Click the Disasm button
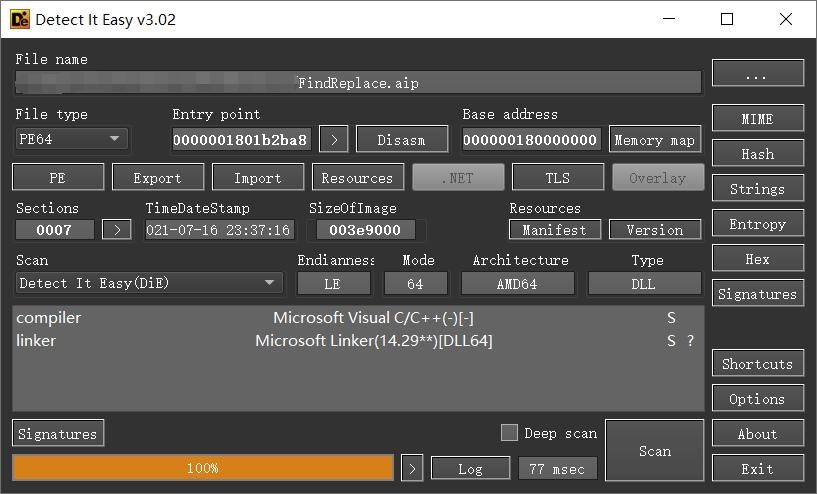817x494 pixels. [x=402, y=140]
